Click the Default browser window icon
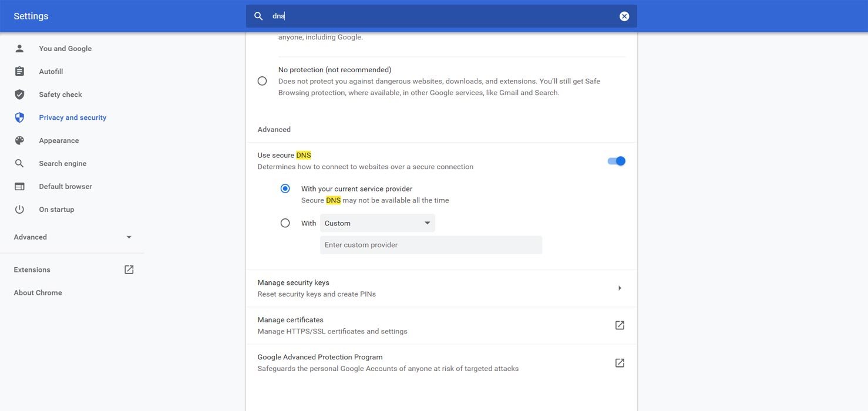 [19, 187]
